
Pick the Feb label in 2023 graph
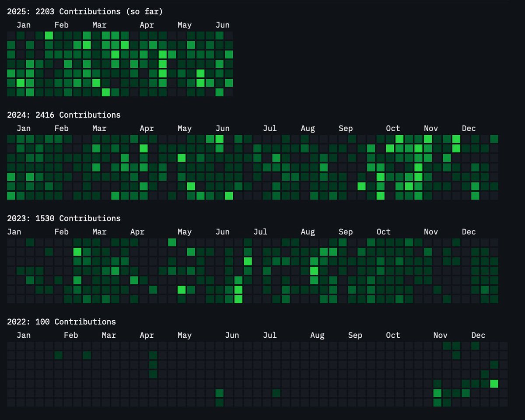[x=62, y=231]
